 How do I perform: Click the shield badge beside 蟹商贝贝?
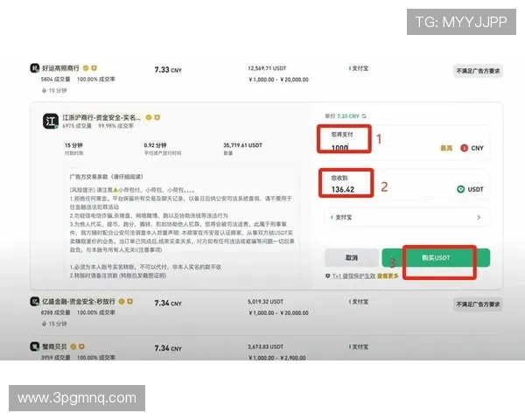tap(81, 346)
